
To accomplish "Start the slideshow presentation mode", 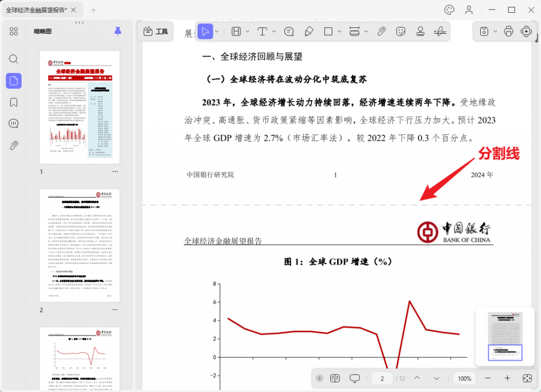I will 355,378.
